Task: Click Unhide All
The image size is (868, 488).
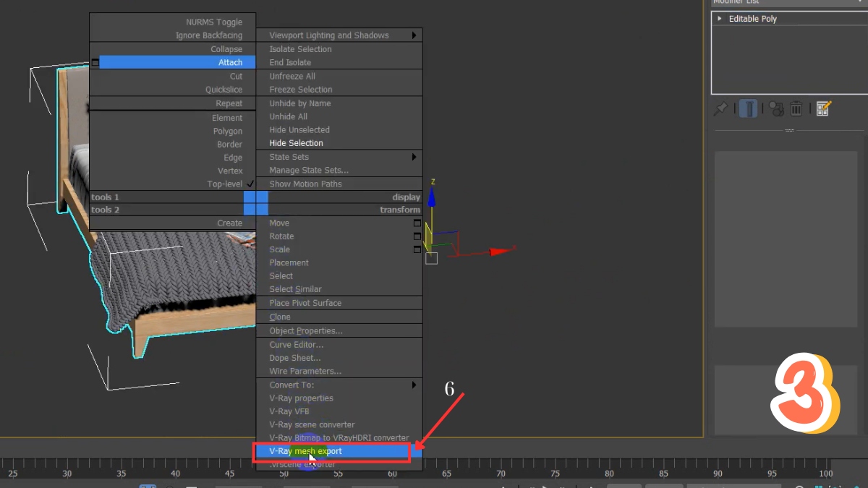Action: pyautogui.click(x=288, y=116)
